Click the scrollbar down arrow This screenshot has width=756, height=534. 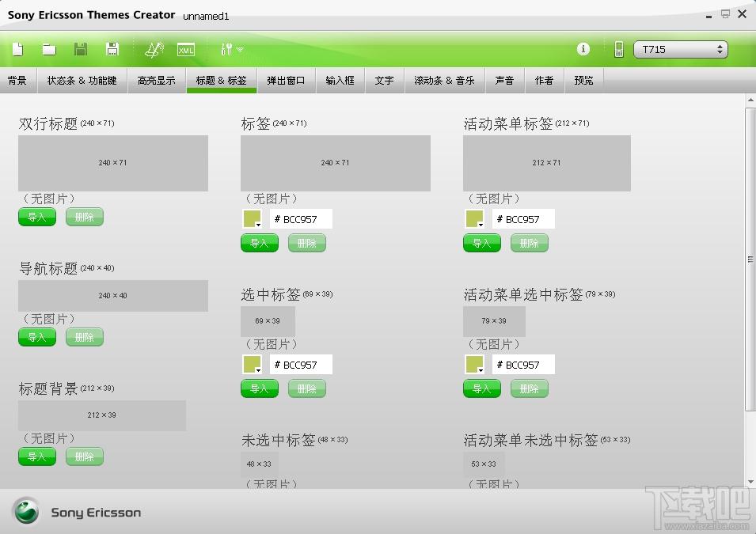[x=750, y=482]
